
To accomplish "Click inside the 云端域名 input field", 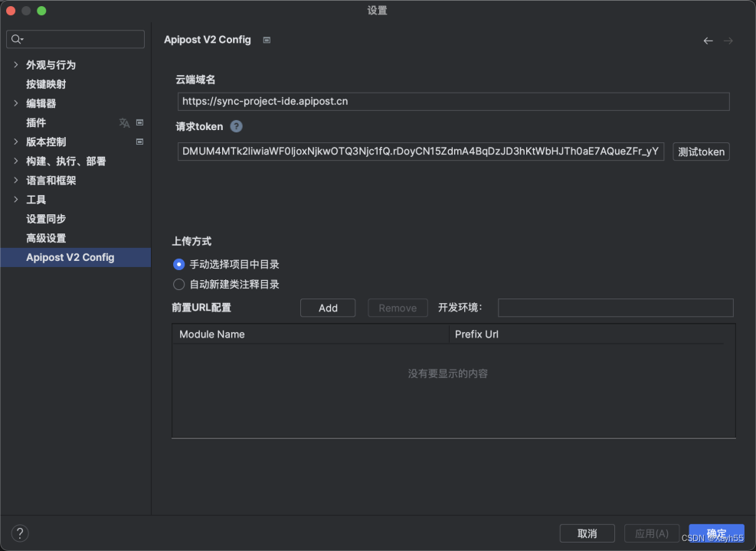I will click(452, 100).
